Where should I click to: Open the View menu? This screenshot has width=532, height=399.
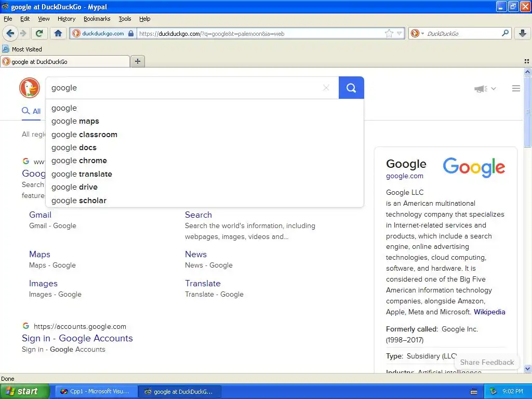click(x=44, y=19)
